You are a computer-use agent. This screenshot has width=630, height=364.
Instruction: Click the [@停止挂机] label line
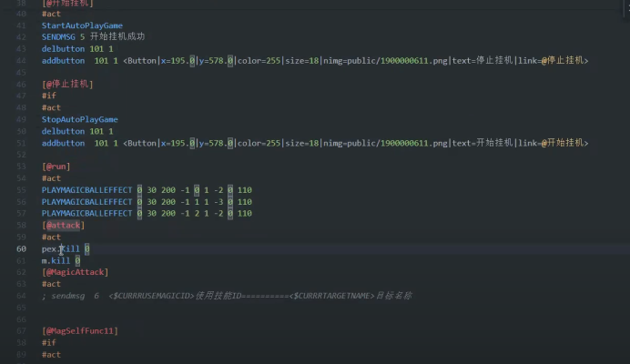click(67, 84)
